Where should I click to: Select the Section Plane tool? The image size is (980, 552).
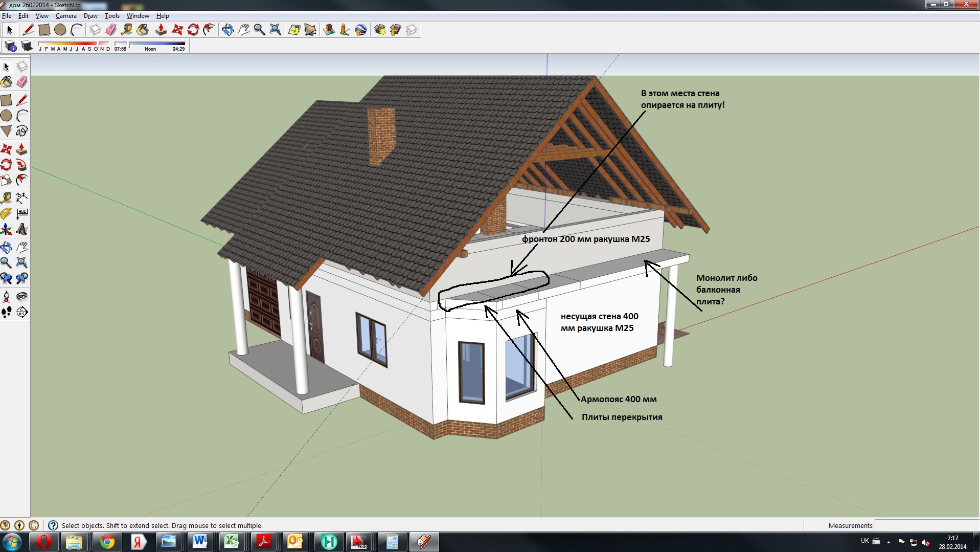coord(21,312)
